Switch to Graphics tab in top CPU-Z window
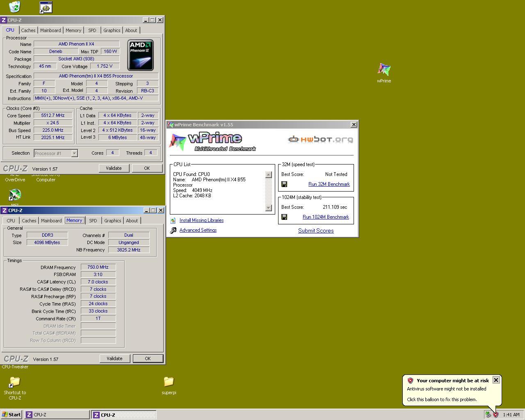The height and width of the screenshot is (420, 525). [x=112, y=30]
